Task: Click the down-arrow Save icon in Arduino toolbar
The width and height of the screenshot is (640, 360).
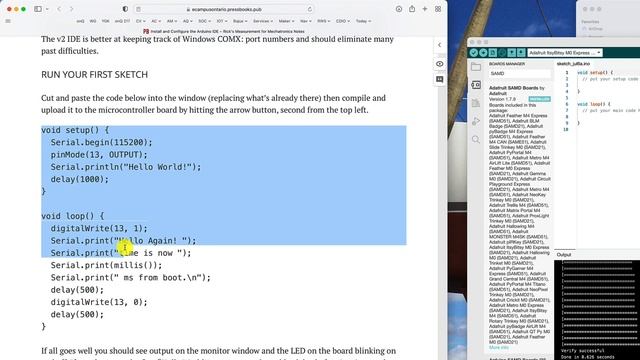Action: pyautogui.click(x=521, y=53)
